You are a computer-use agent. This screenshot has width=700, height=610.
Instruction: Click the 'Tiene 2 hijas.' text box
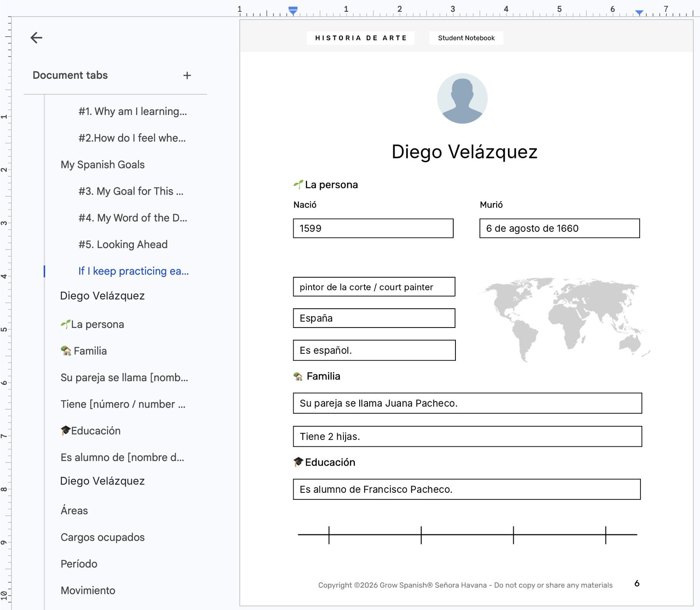click(x=467, y=436)
